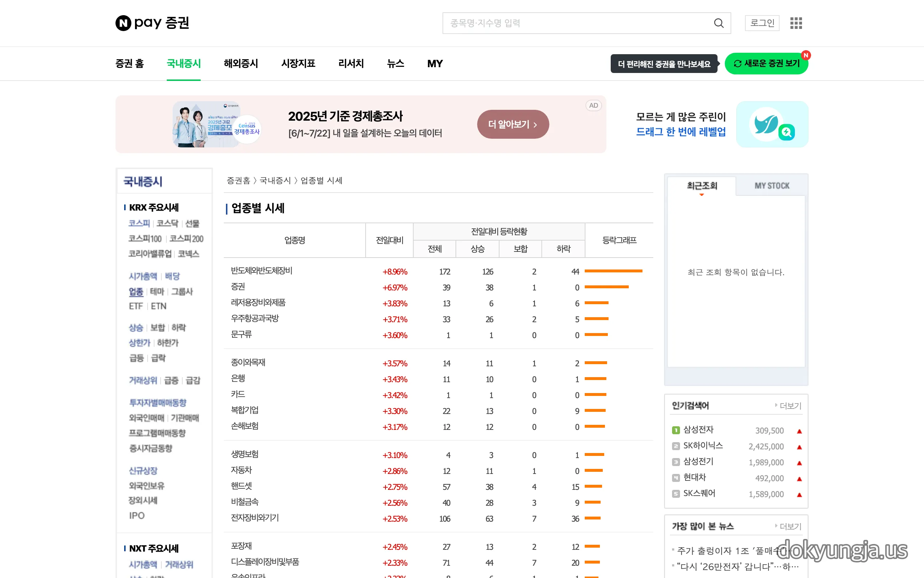Click 그룹사 sidebar link
The width and height of the screenshot is (924, 578).
182,292
